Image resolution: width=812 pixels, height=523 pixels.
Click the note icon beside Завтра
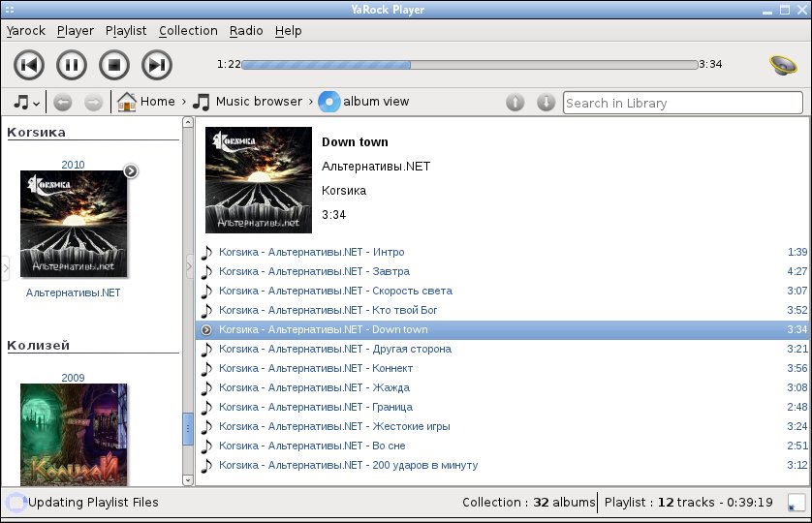pyautogui.click(x=206, y=272)
